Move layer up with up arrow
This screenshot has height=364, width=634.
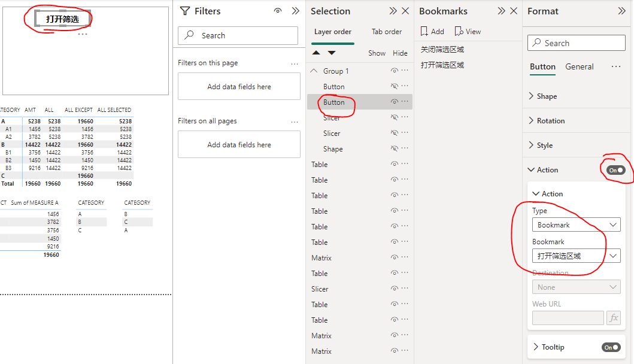tap(316, 53)
